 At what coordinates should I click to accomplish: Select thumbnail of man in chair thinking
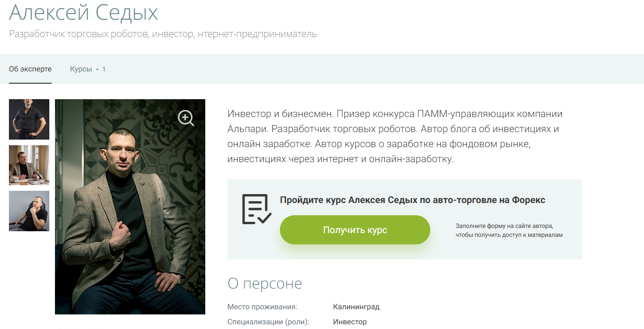29,211
